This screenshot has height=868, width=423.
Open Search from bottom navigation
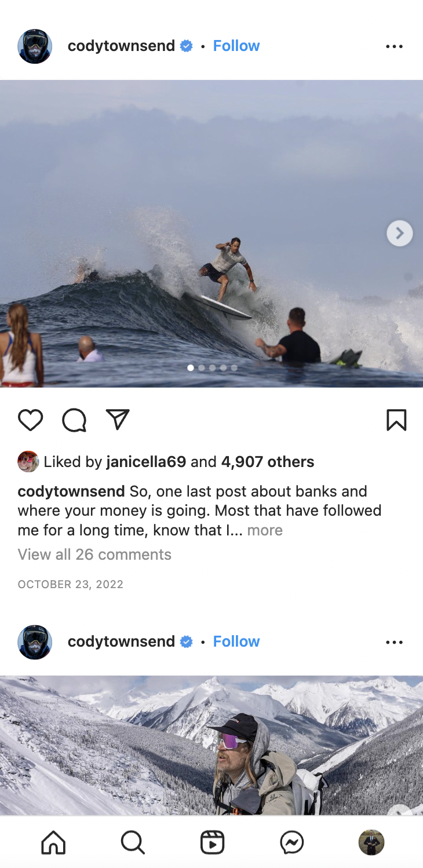point(133,842)
